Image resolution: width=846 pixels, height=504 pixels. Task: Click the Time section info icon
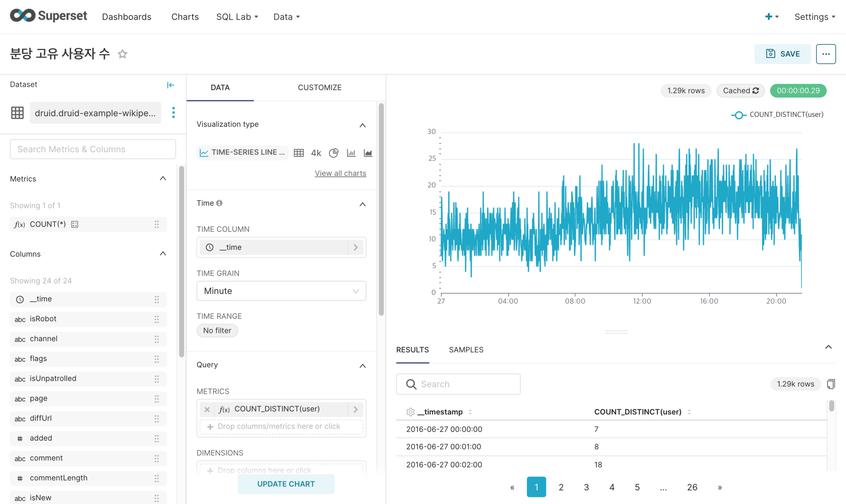(x=219, y=203)
